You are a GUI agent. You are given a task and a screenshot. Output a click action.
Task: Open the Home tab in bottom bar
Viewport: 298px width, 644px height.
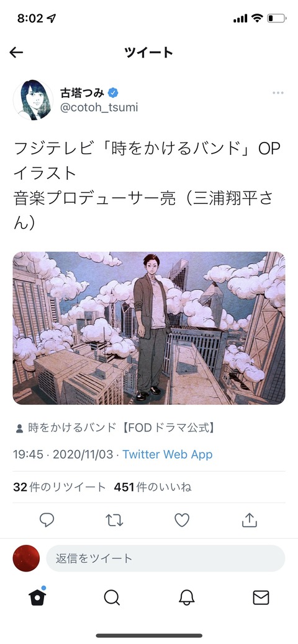tap(37, 597)
